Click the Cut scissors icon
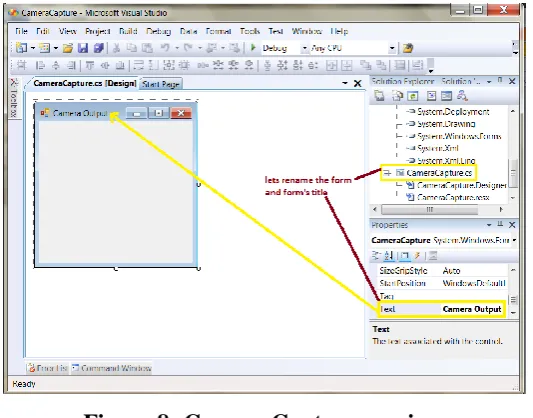 [x=117, y=48]
